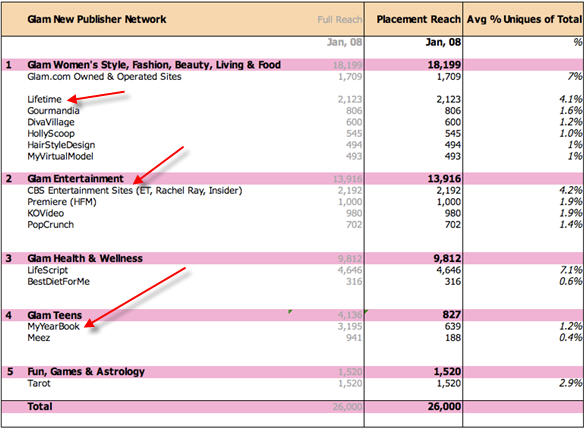Select the Tarot row label

click(39, 383)
